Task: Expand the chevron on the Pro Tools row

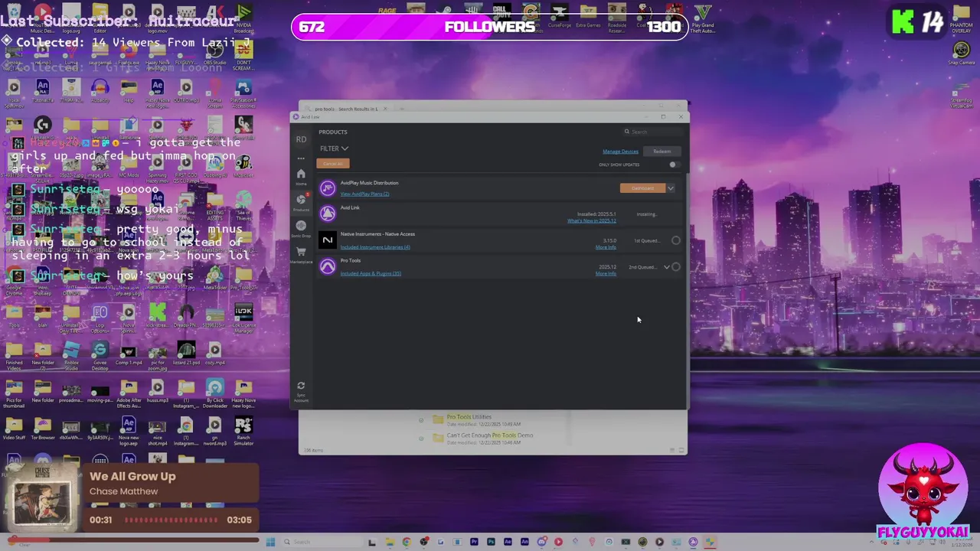Action: [x=666, y=267]
